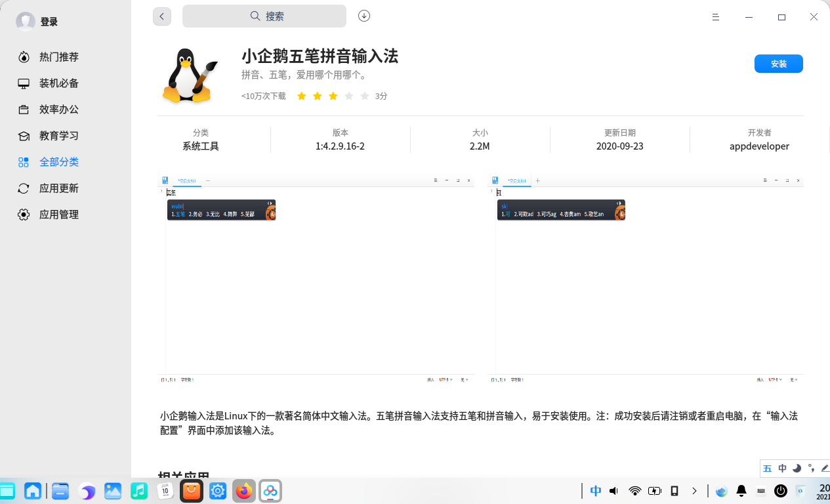Launch the purple browser taskbar icon
The height and width of the screenshot is (504, 830).
click(87, 491)
